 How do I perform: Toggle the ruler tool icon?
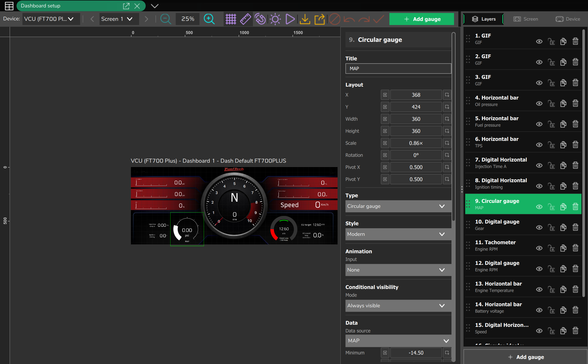coord(245,19)
